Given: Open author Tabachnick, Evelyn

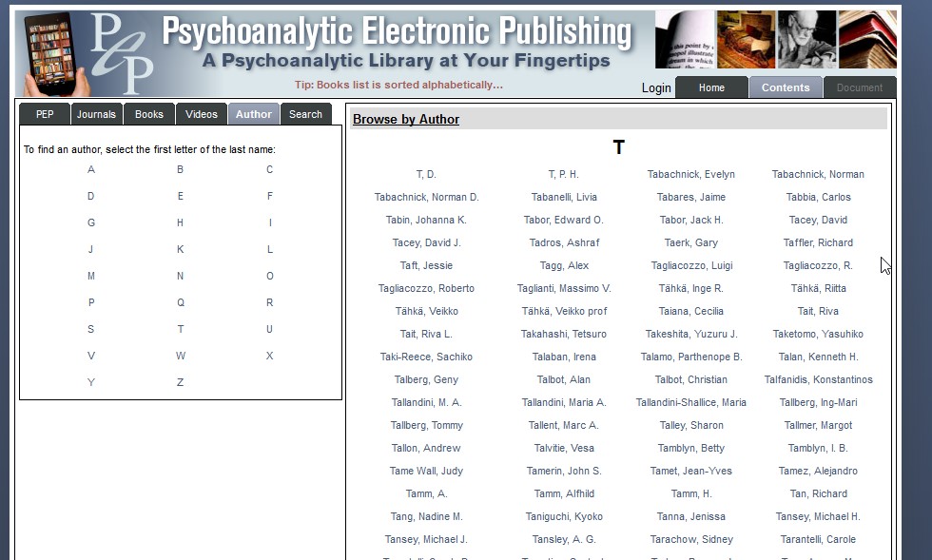Looking at the screenshot, I should tap(691, 174).
